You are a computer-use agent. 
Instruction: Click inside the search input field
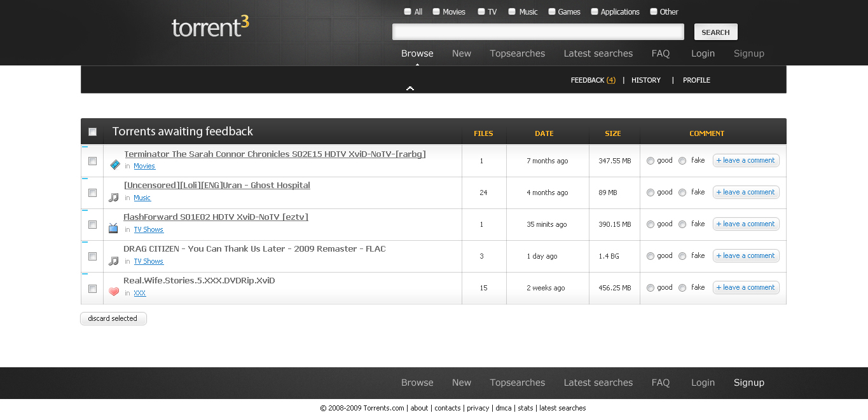pyautogui.click(x=537, y=31)
